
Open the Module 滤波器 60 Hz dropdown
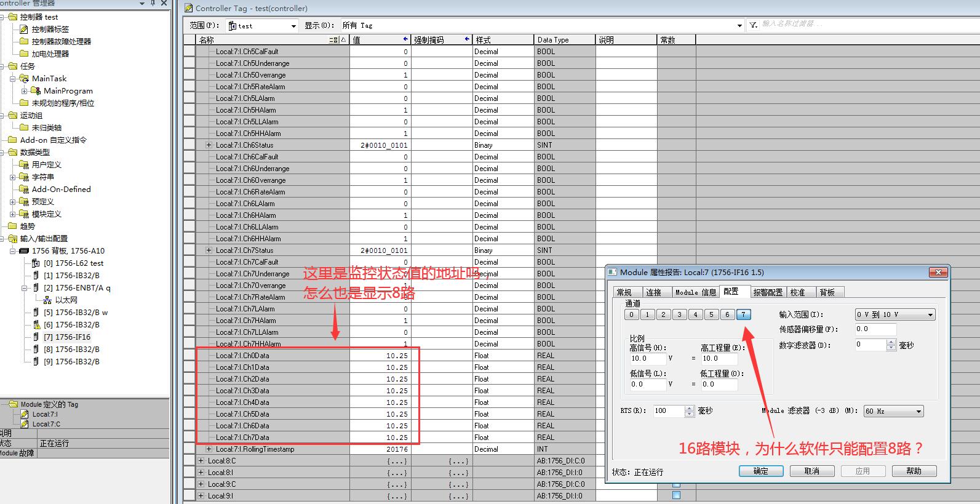(918, 411)
